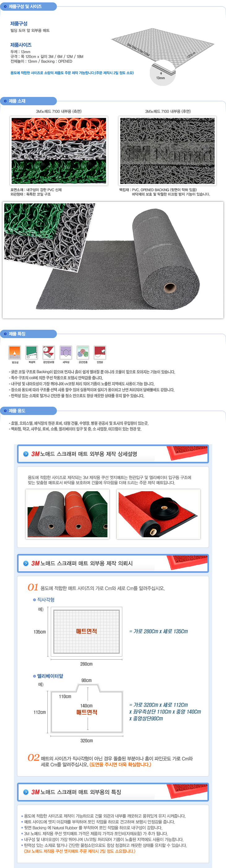
Task: Open the side-view coil mat photo
Action: click(x=59, y=151)
